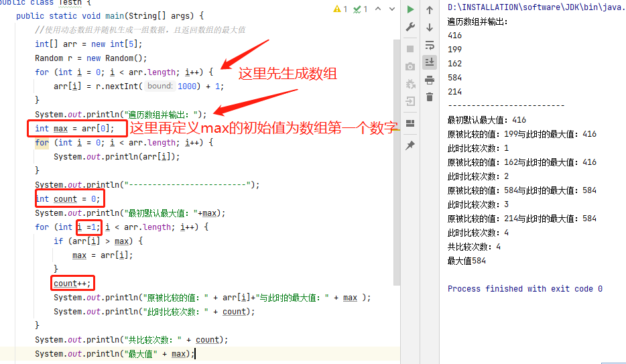This screenshot has height=364, width=626.
Task: Click the dashed separator line in console output
Action: tap(506, 106)
